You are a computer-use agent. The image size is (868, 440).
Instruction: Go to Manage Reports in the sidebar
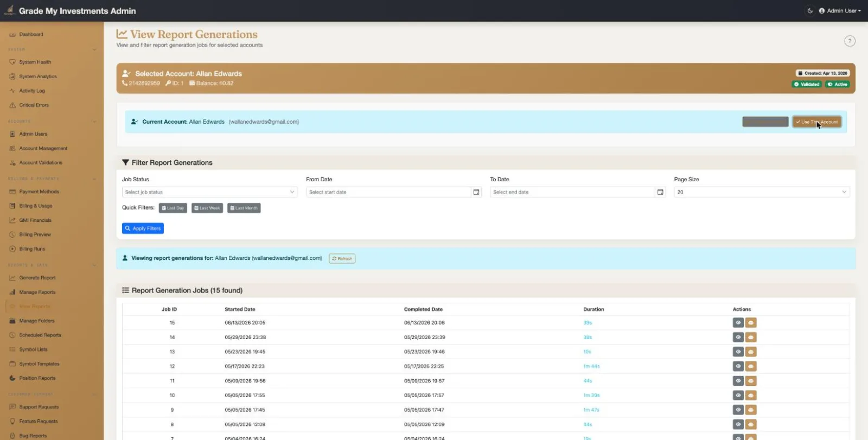point(37,292)
